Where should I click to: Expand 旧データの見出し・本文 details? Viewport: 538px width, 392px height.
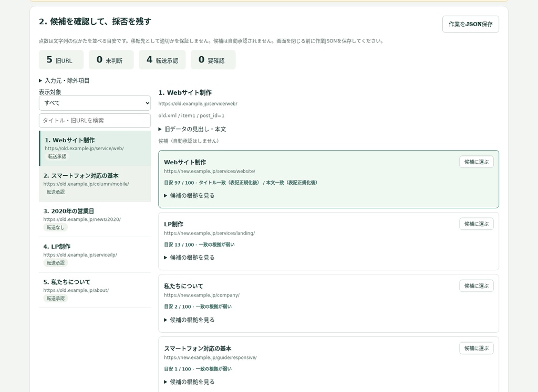pyautogui.click(x=192, y=129)
